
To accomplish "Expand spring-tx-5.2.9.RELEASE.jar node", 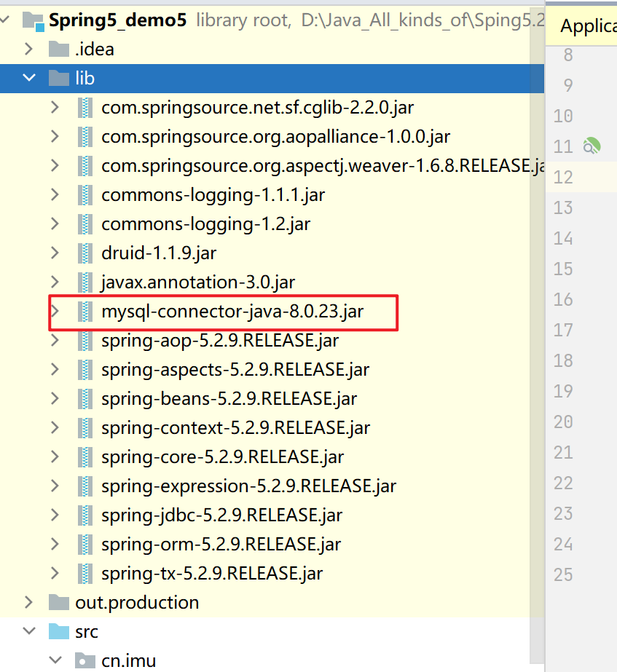I will [x=53, y=573].
